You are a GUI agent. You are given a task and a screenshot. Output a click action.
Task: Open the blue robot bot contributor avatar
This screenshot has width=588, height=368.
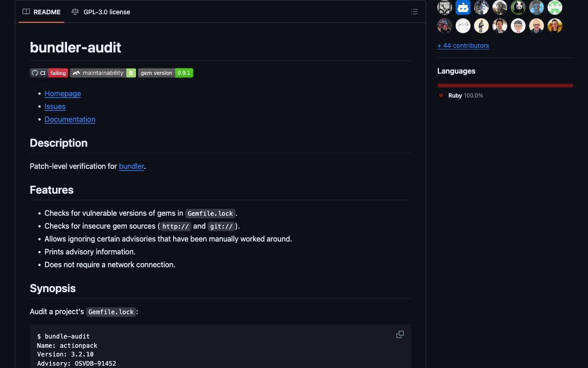(463, 7)
